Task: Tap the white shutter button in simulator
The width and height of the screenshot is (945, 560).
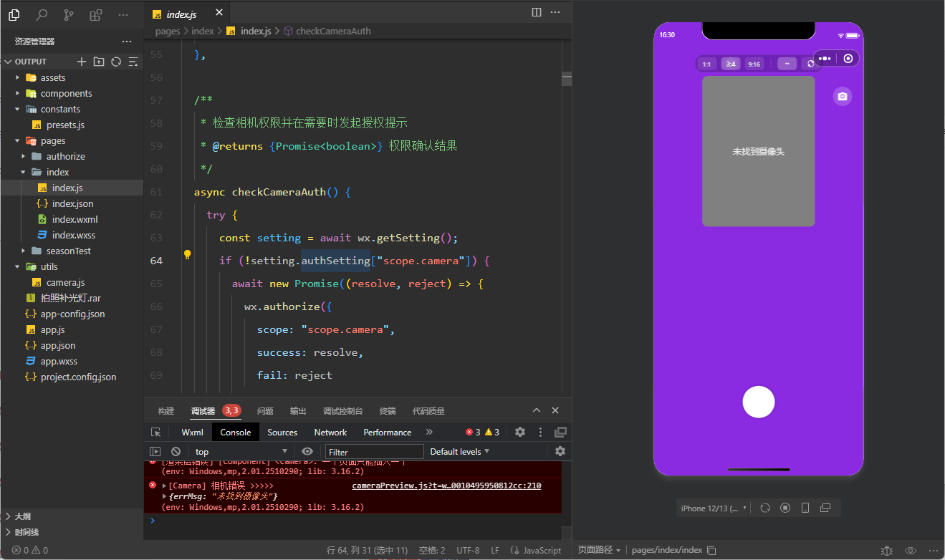Action: (x=759, y=401)
